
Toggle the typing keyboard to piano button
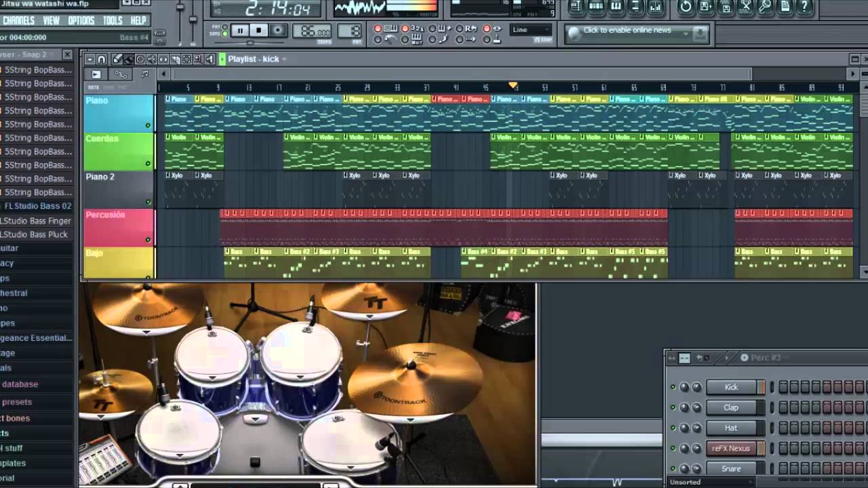(378, 28)
